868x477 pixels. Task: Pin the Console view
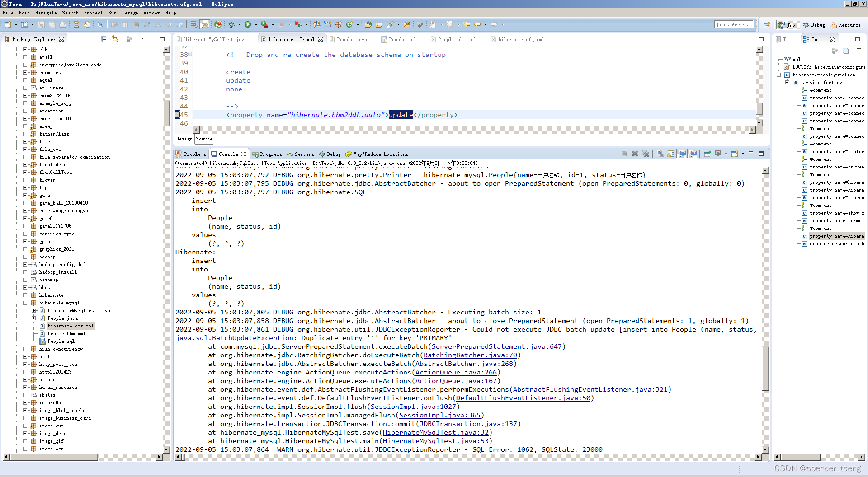coord(707,154)
